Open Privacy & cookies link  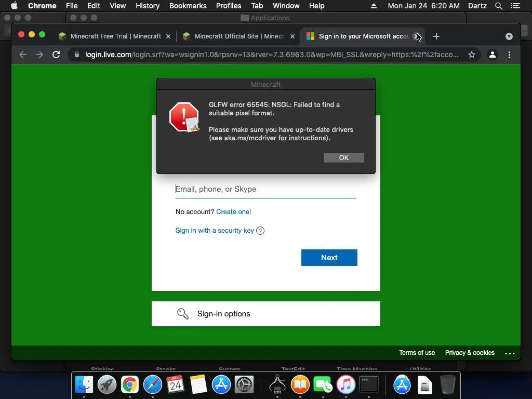(470, 353)
